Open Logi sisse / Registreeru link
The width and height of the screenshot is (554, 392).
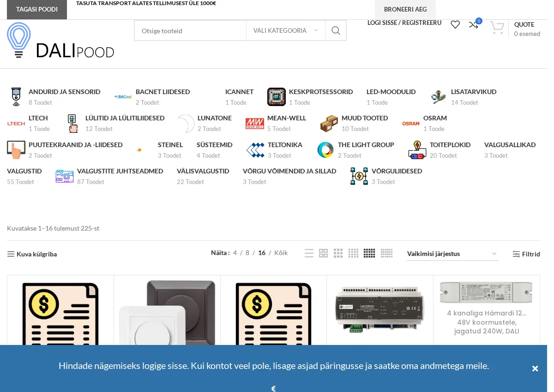[x=404, y=23]
